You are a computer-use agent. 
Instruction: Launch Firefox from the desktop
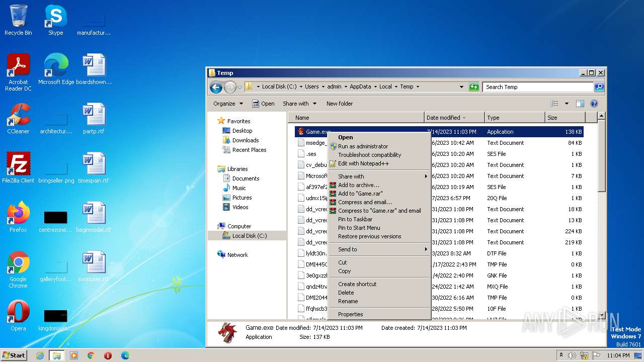[x=18, y=217]
